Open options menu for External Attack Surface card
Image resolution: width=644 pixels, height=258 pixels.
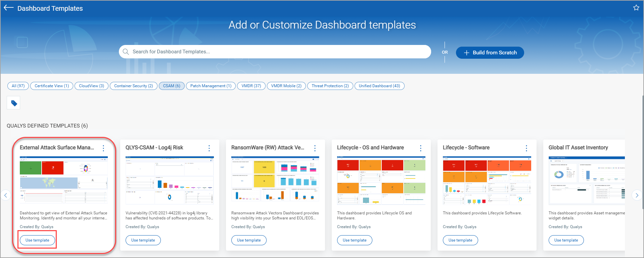point(103,148)
